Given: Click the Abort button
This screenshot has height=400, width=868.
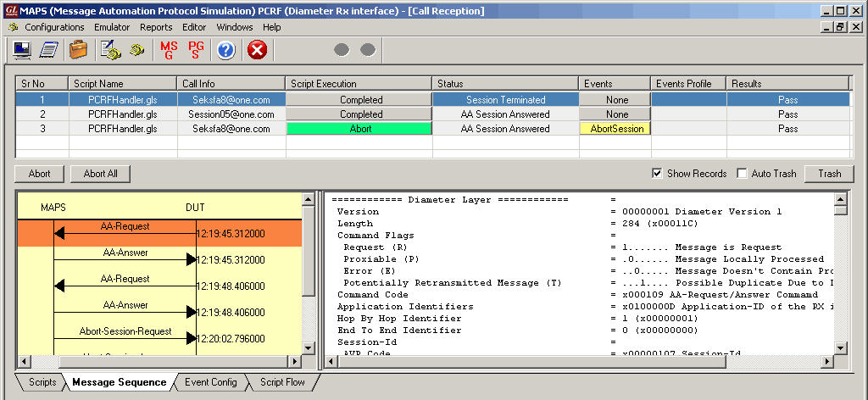Looking at the screenshot, I should (39, 174).
